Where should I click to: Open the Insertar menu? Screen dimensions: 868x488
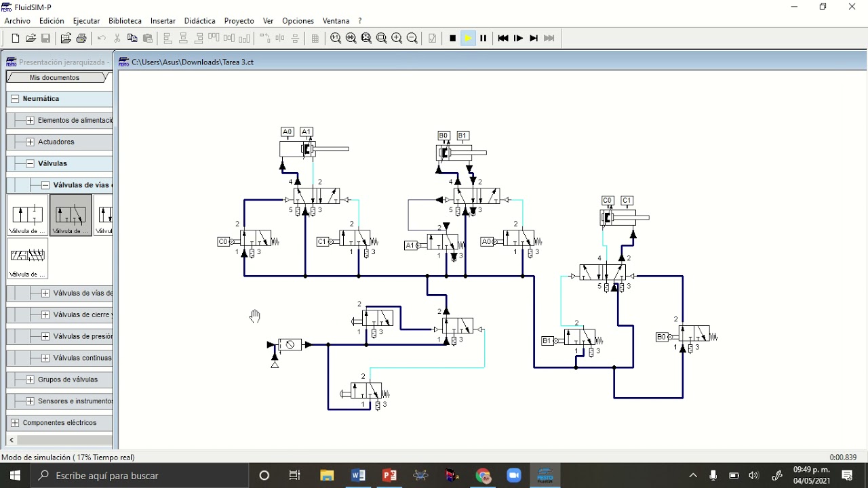pos(163,21)
